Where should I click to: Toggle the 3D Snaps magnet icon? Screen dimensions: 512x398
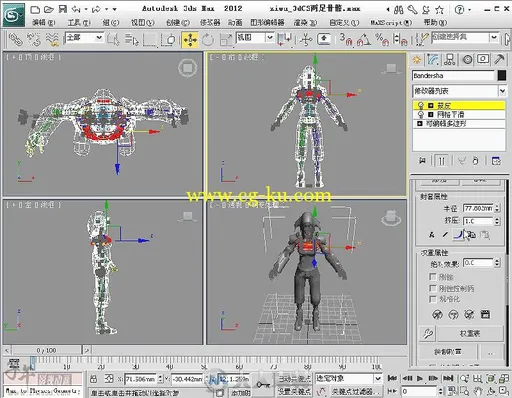pos(346,39)
